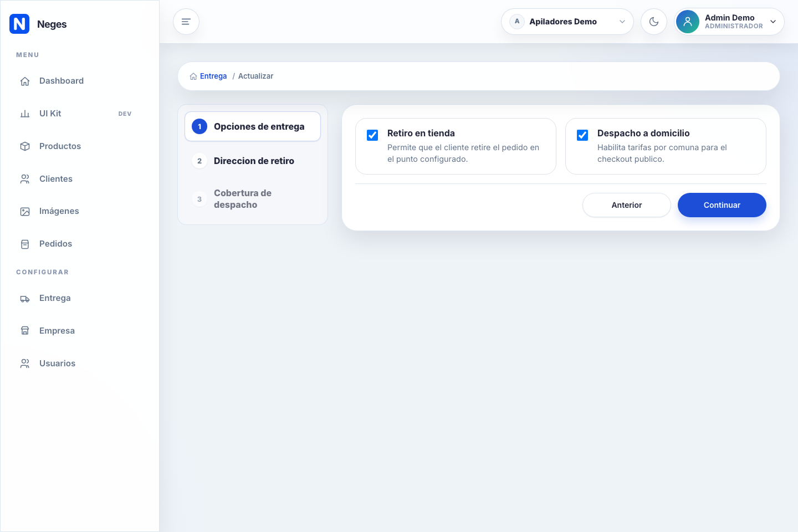This screenshot has height=532, width=798.
Task: Click step number 2 circle
Action: coord(199,161)
